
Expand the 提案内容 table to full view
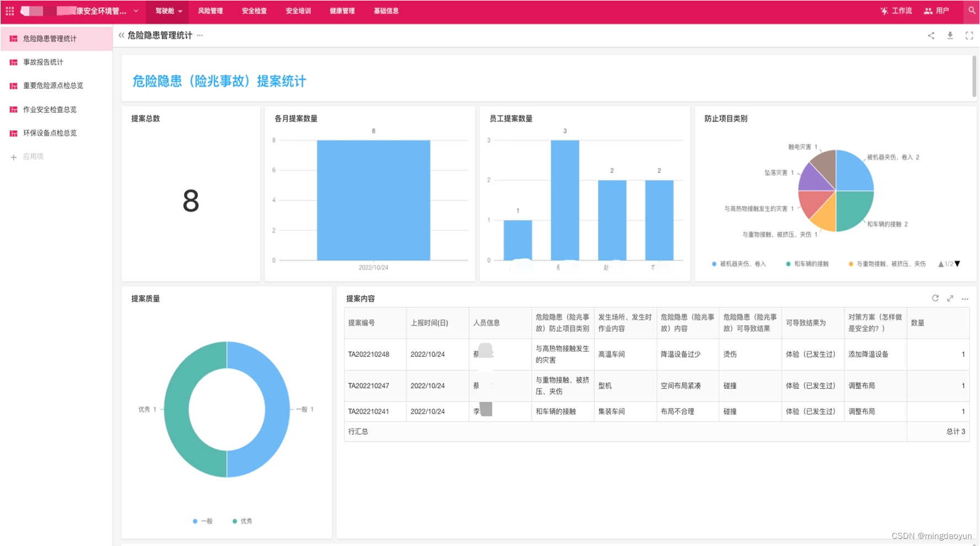(x=950, y=298)
